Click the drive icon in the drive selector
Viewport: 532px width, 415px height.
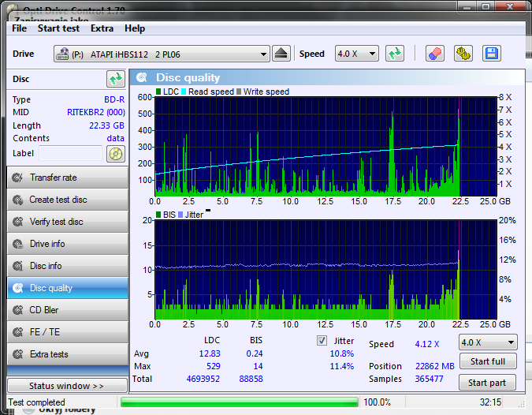[x=62, y=54]
